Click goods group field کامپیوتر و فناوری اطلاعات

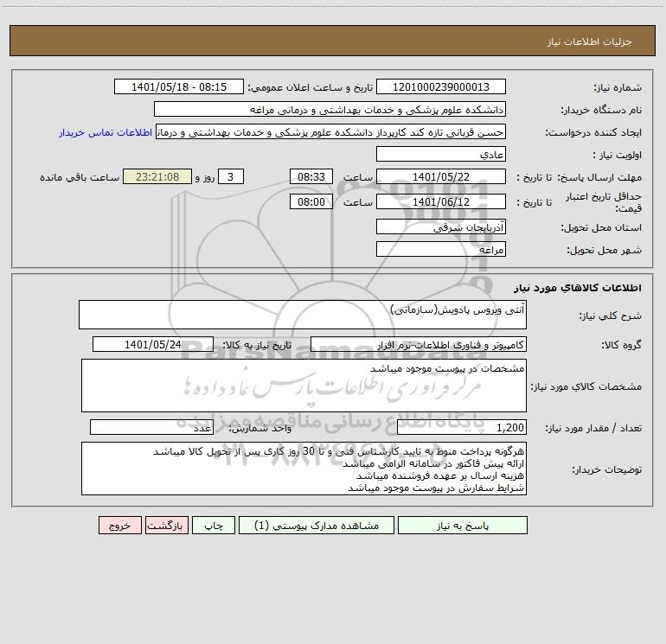pyautogui.click(x=419, y=344)
